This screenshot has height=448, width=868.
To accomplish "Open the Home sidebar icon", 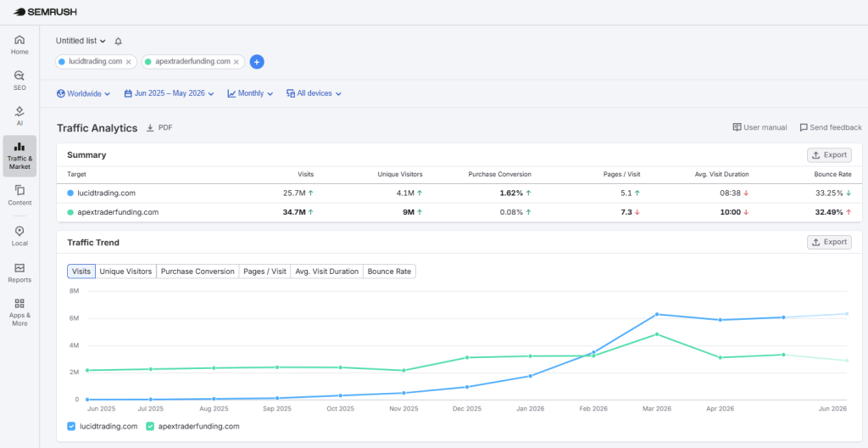I will [x=19, y=46].
